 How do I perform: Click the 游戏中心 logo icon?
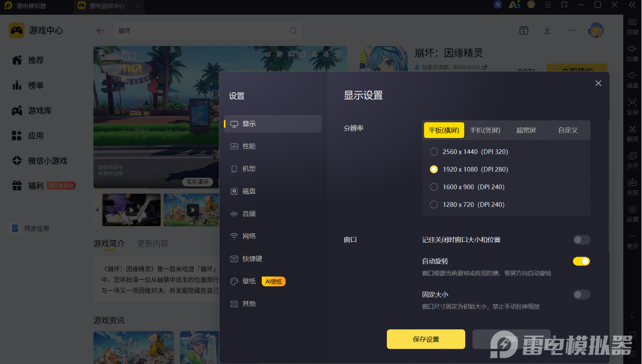[x=17, y=30]
